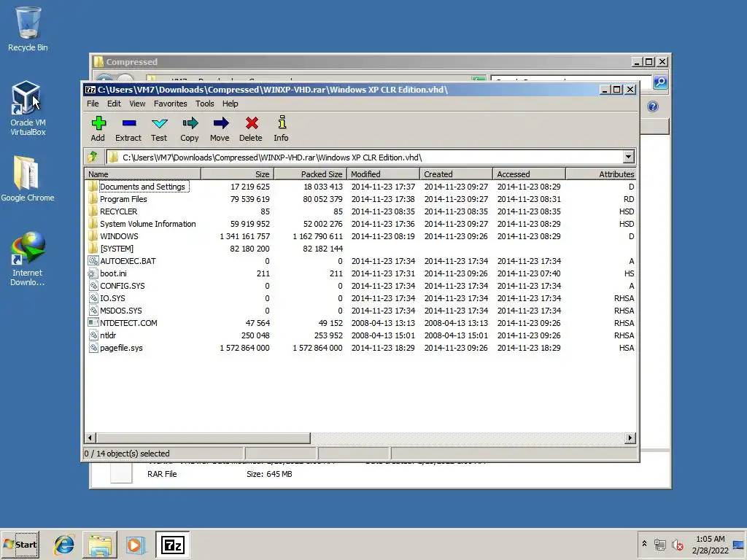Open the File menu
This screenshot has height=560, width=747.
click(93, 104)
